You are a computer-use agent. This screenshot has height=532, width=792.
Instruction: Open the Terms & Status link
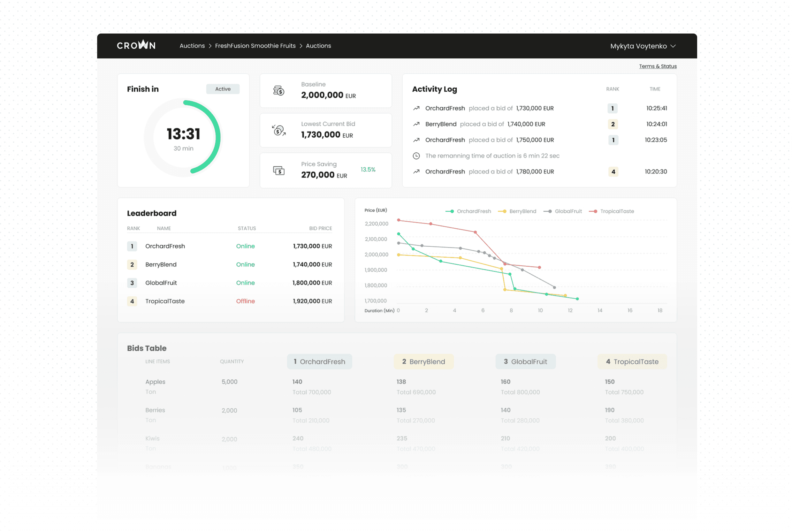pos(658,66)
